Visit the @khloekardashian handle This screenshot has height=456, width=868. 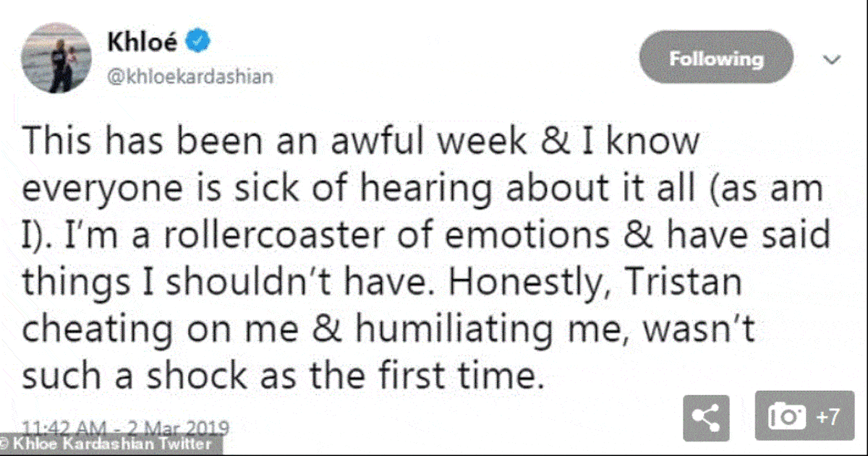click(190, 76)
